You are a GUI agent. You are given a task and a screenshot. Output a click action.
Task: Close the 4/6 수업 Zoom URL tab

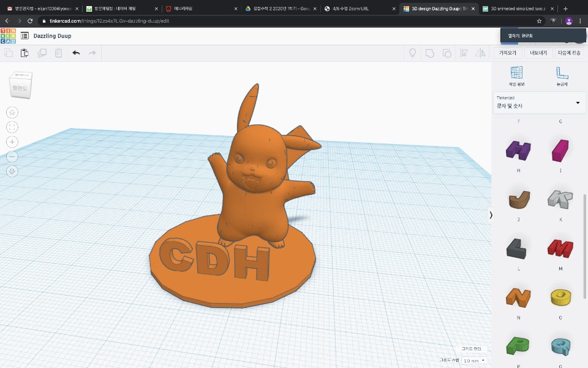(394, 9)
